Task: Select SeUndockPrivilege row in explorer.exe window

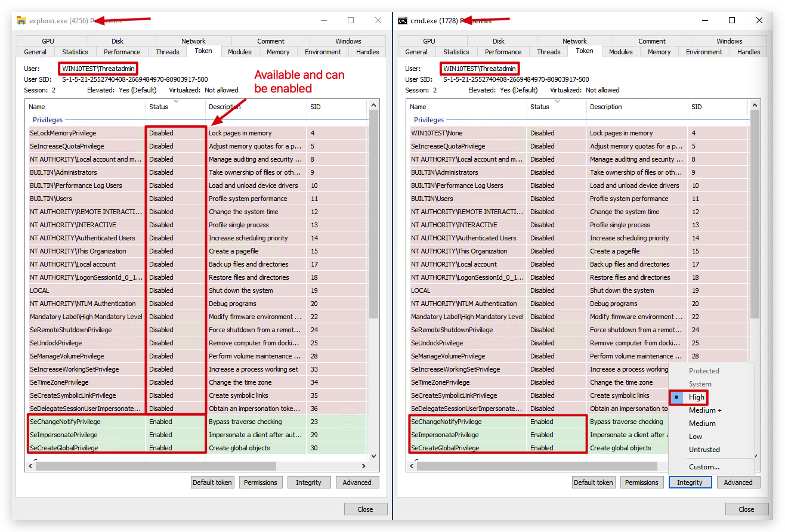Action: pyautogui.click(x=197, y=343)
